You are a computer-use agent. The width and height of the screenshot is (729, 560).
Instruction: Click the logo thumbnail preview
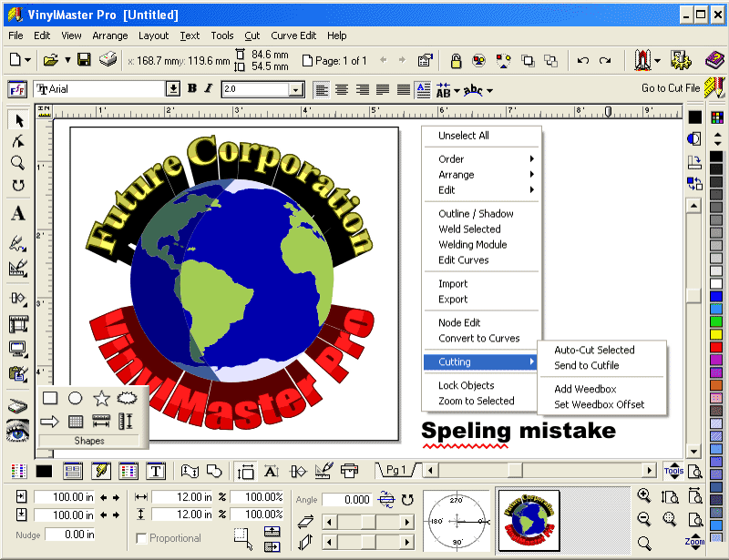click(x=529, y=521)
